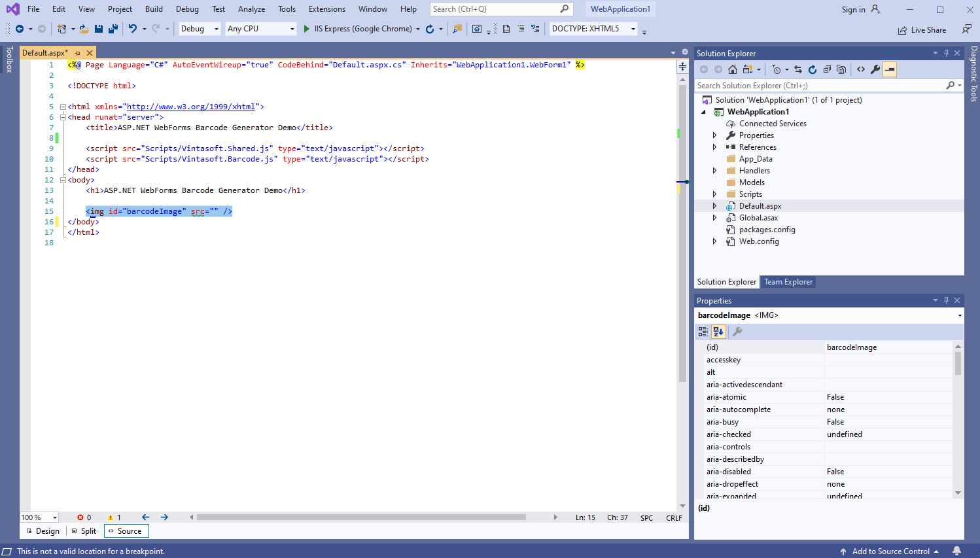Refresh Solution Explorer with the refresh icon
This screenshot has height=558, width=980.
click(x=813, y=69)
